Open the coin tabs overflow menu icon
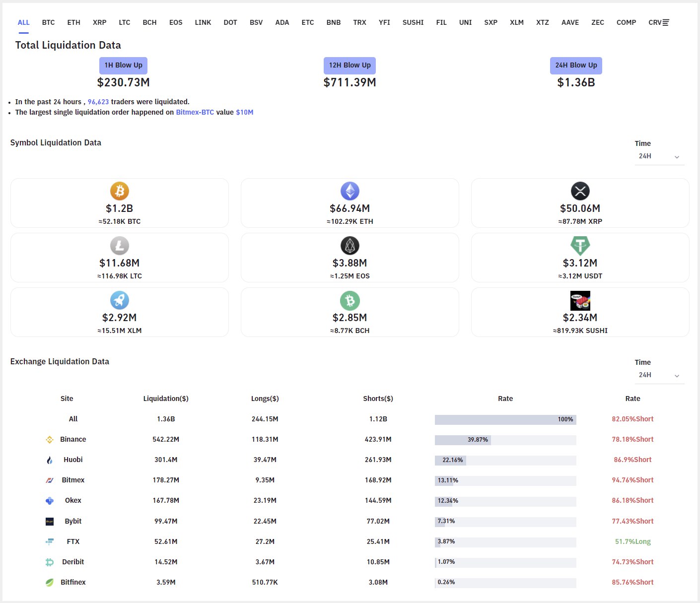The width and height of the screenshot is (700, 603). 666,22
